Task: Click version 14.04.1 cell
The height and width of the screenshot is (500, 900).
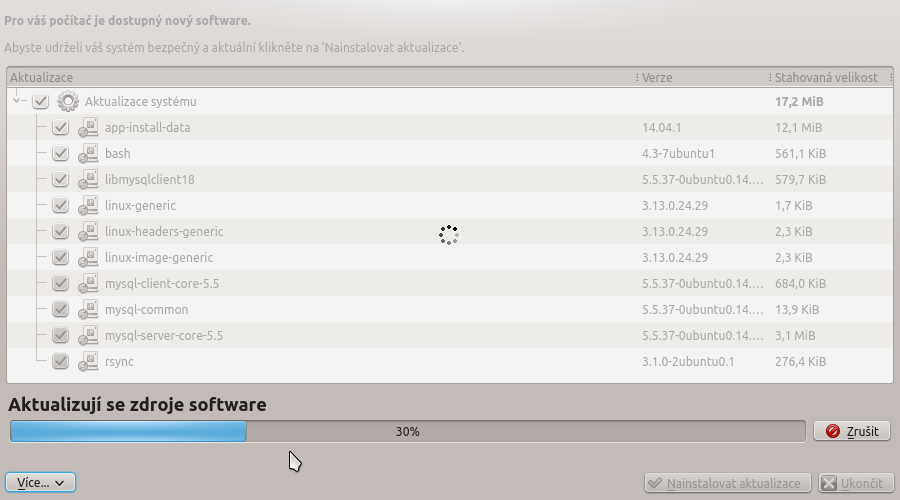Action: [661, 127]
